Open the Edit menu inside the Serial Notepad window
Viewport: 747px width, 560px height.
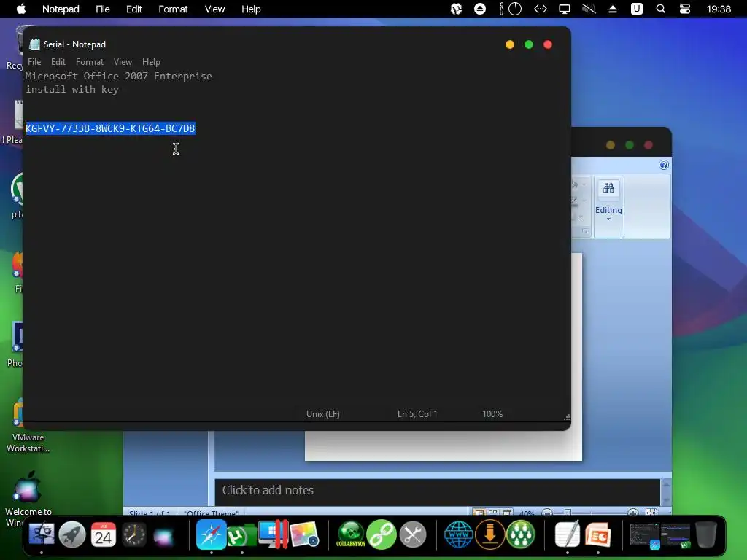(x=58, y=62)
